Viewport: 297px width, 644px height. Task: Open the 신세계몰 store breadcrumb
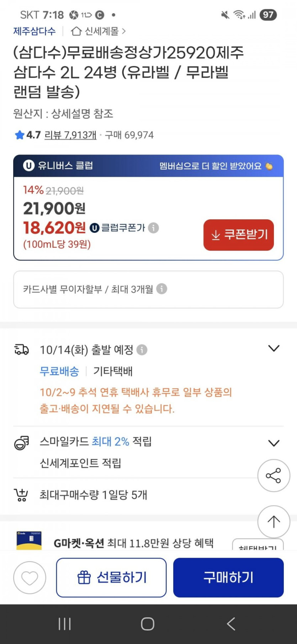coord(102,31)
